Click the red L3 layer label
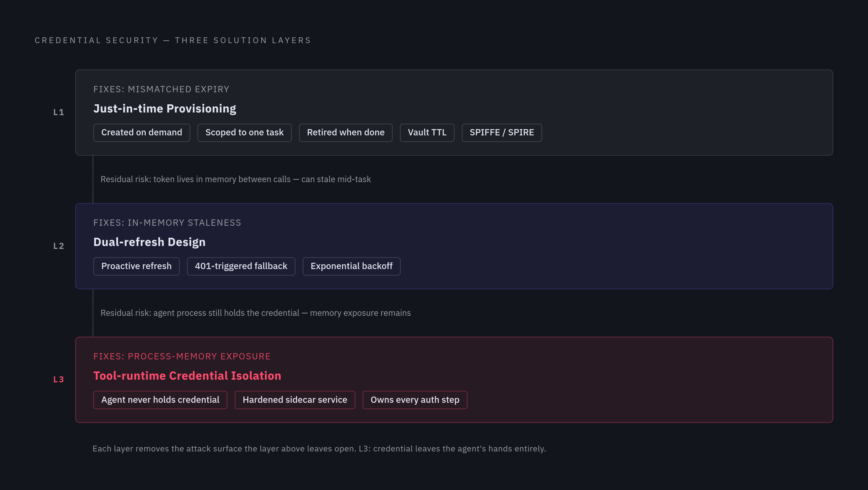868x490 pixels. pos(59,379)
